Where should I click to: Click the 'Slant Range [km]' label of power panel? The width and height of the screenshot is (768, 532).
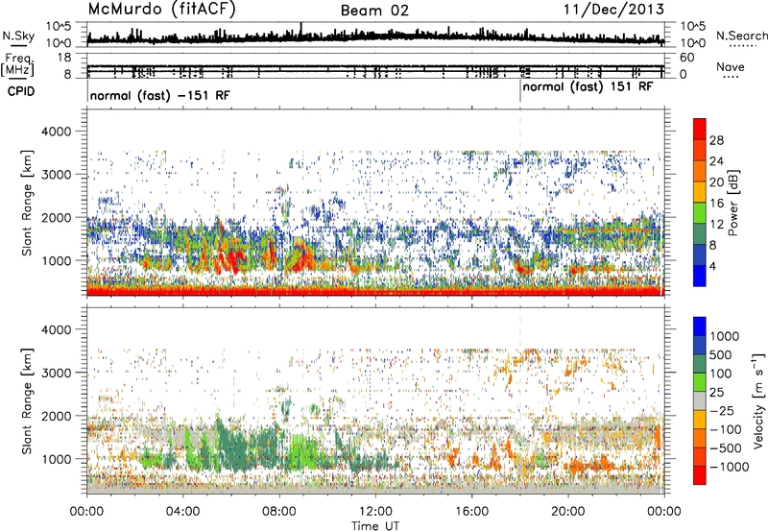[x=27, y=203]
